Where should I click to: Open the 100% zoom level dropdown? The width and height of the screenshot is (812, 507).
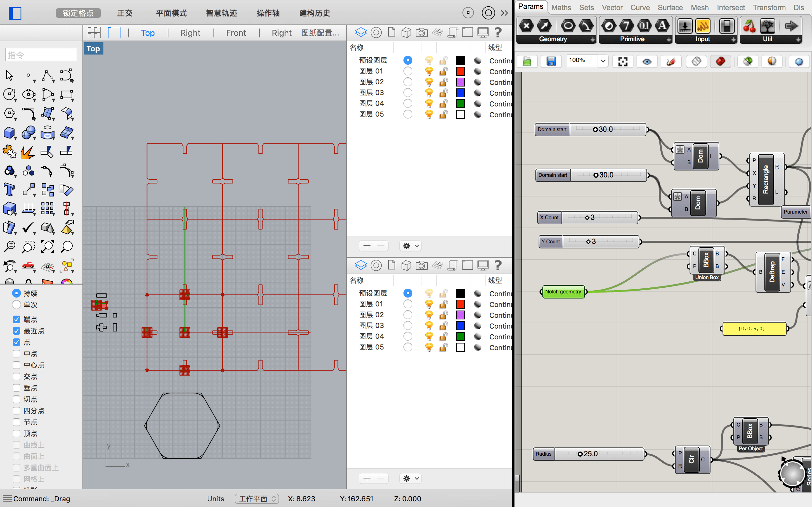603,61
